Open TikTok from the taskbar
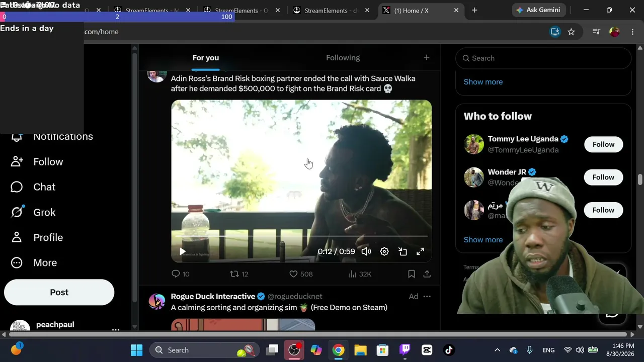Image resolution: width=644 pixels, height=362 pixels. pos(449,350)
